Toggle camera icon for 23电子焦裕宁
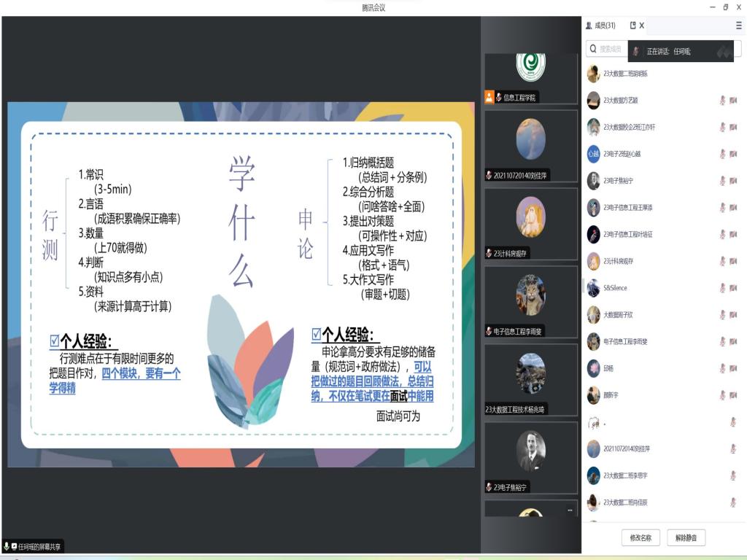The image size is (747, 560). (x=733, y=181)
